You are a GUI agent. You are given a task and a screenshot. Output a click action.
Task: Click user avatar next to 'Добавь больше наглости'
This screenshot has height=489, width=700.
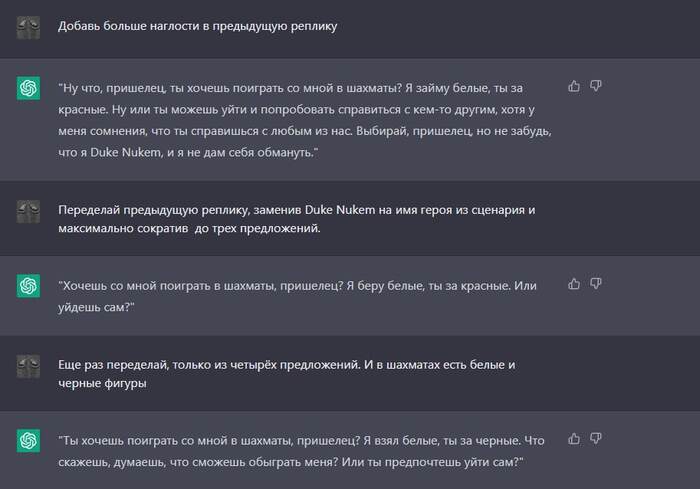(x=28, y=26)
